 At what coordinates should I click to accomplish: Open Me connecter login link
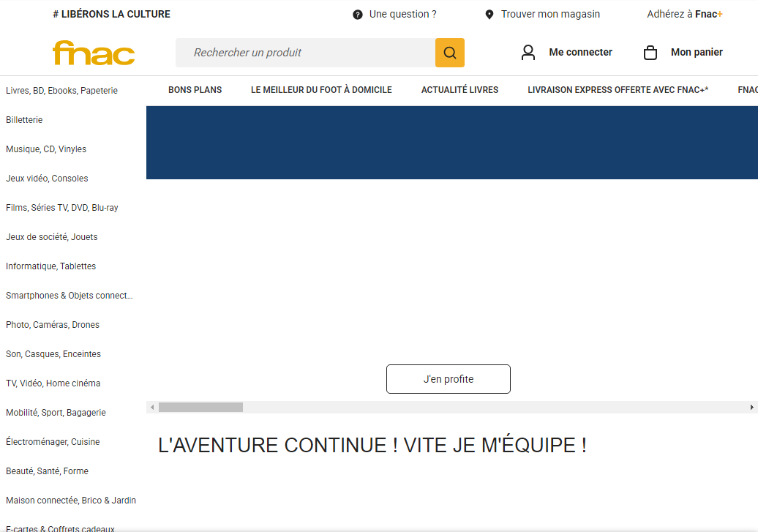click(x=581, y=52)
